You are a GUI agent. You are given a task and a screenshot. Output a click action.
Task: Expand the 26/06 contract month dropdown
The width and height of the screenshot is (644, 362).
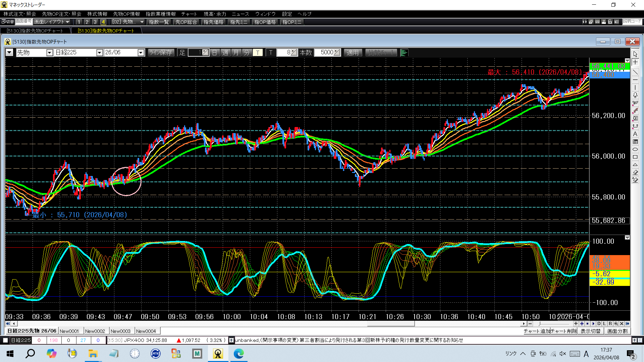(x=141, y=53)
